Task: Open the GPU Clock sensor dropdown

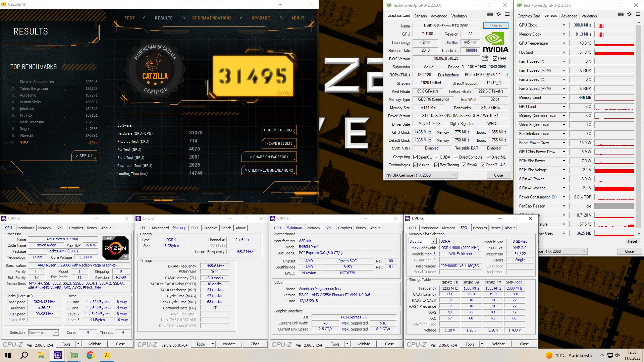Action: pos(564,25)
